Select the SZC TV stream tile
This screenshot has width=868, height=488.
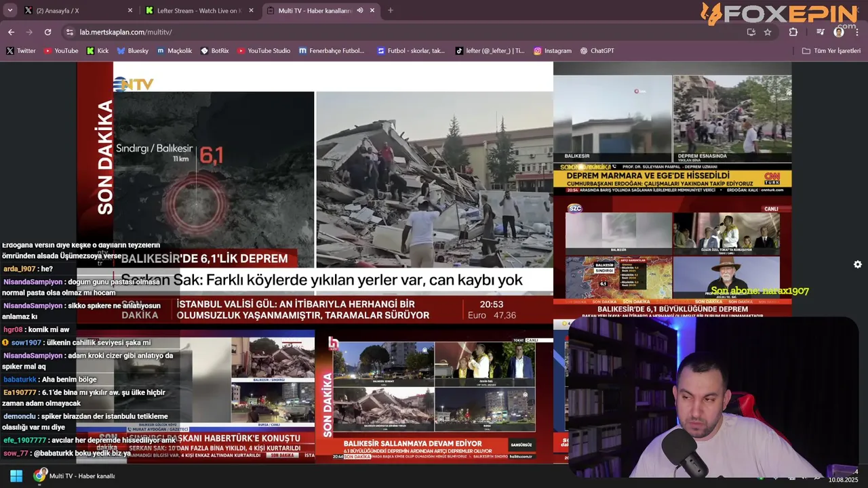click(x=672, y=258)
